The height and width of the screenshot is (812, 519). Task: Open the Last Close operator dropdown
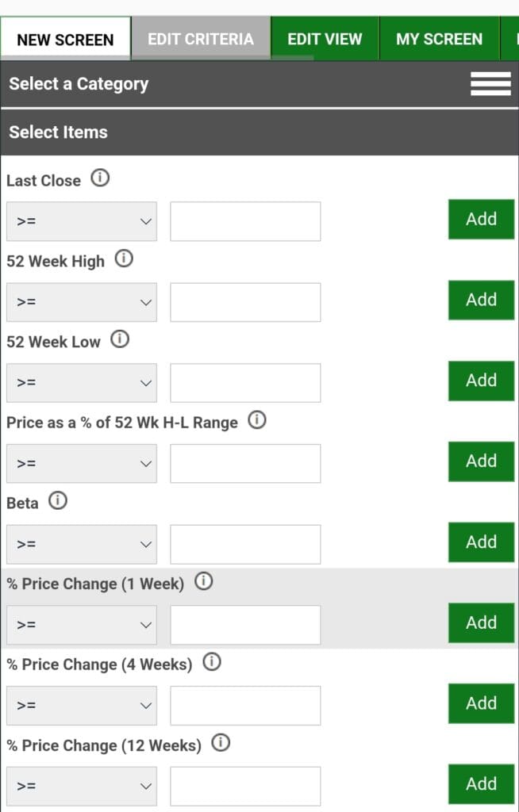[82, 221]
